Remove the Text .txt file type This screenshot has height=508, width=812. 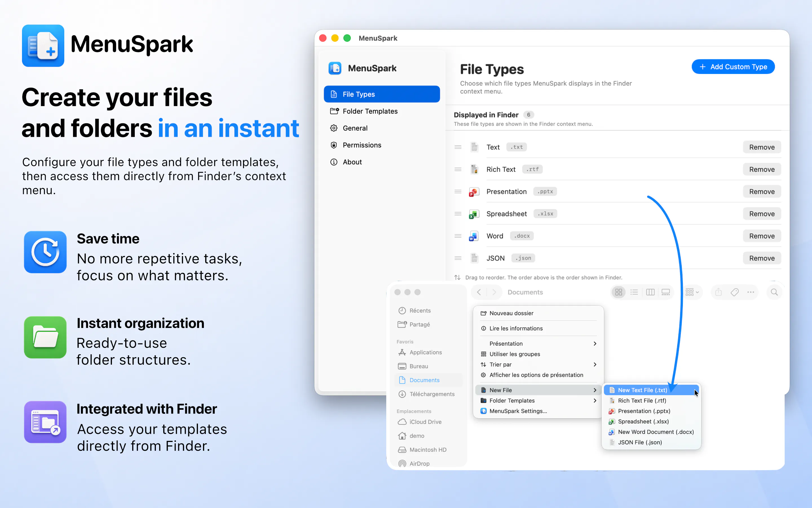(762, 147)
